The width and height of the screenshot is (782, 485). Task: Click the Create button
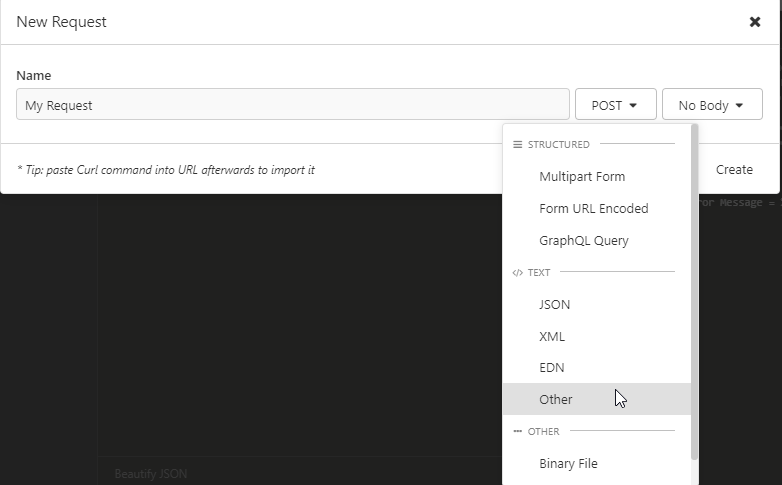pyautogui.click(x=734, y=170)
